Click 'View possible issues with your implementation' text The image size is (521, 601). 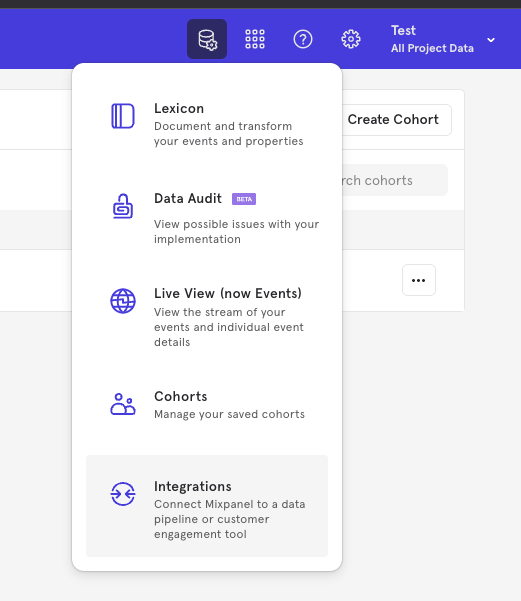237,232
